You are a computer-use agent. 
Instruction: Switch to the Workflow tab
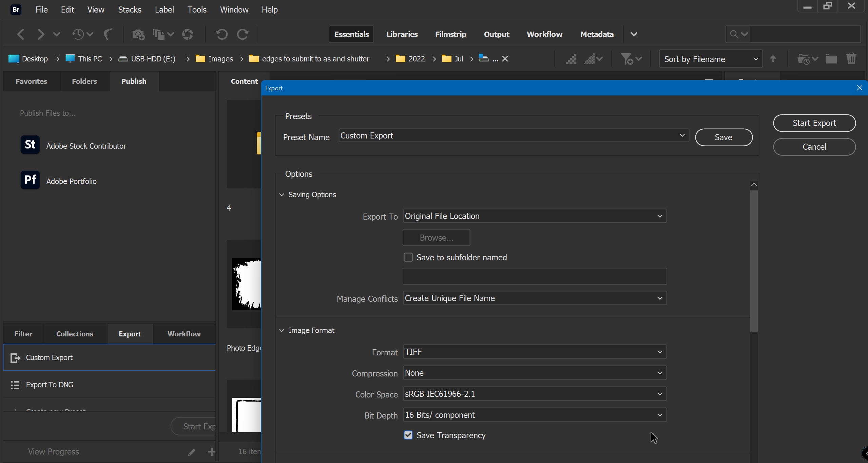coord(184,333)
